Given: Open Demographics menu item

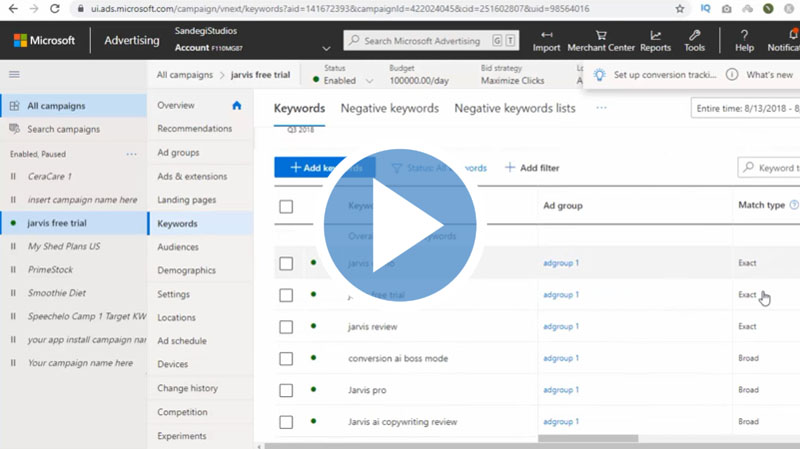Looking at the screenshot, I should pos(187,270).
